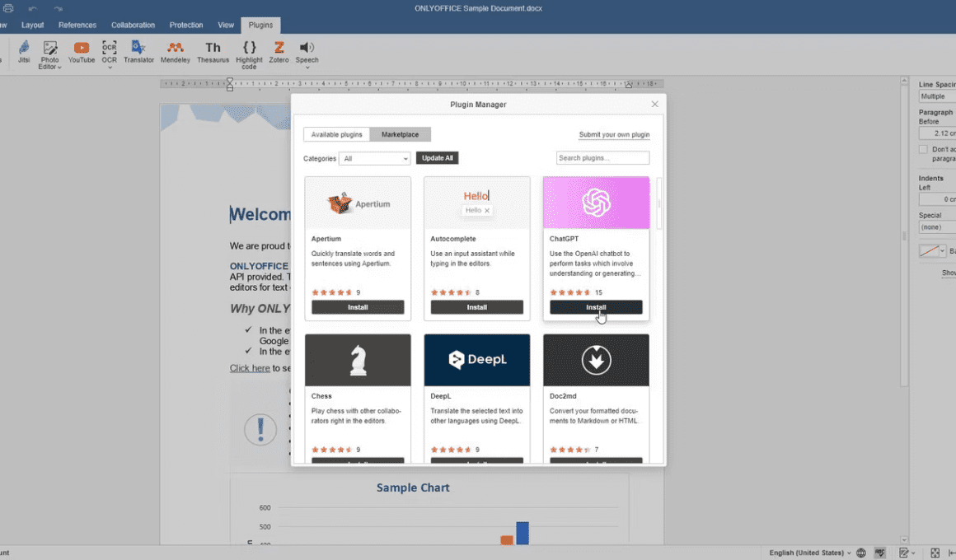
Task: Click the Left indent value field
Action: (x=937, y=199)
